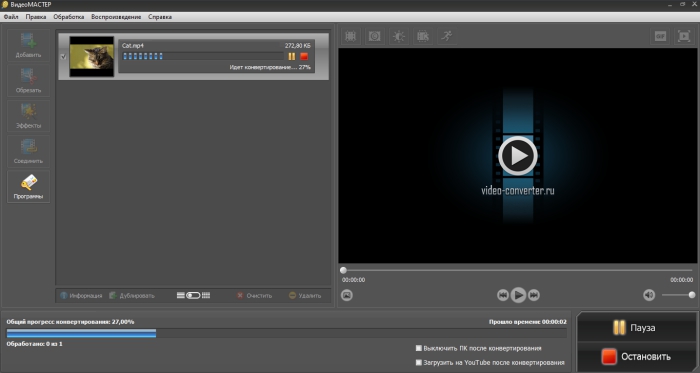Click the Очистить button
The image size is (700, 373).
coord(254,295)
